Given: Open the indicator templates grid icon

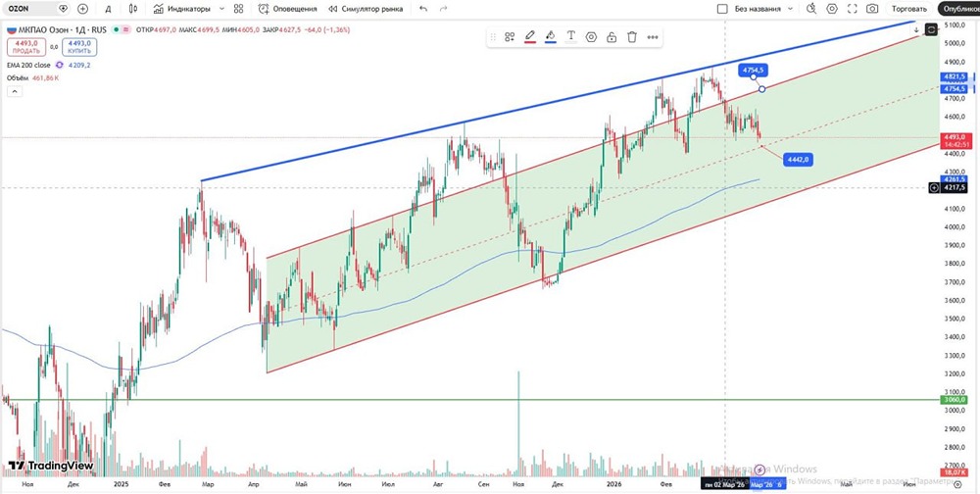Looking at the screenshot, I should [238, 9].
